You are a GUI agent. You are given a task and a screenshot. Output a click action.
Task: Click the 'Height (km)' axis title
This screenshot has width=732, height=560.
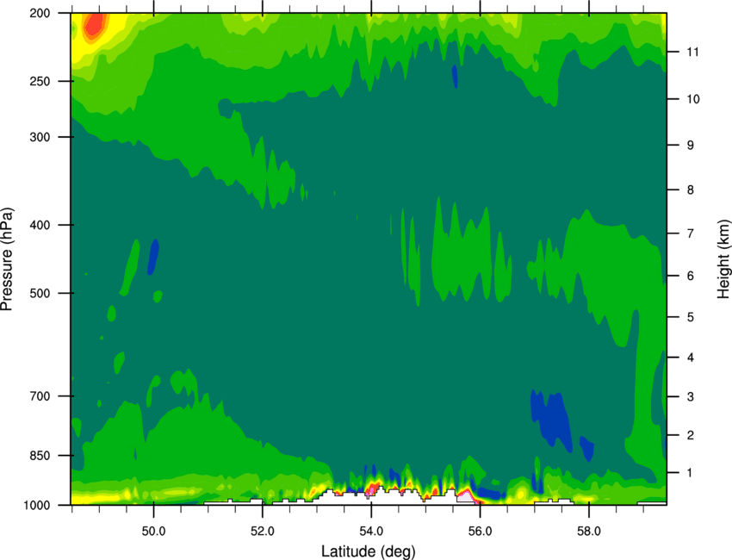(723, 259)
